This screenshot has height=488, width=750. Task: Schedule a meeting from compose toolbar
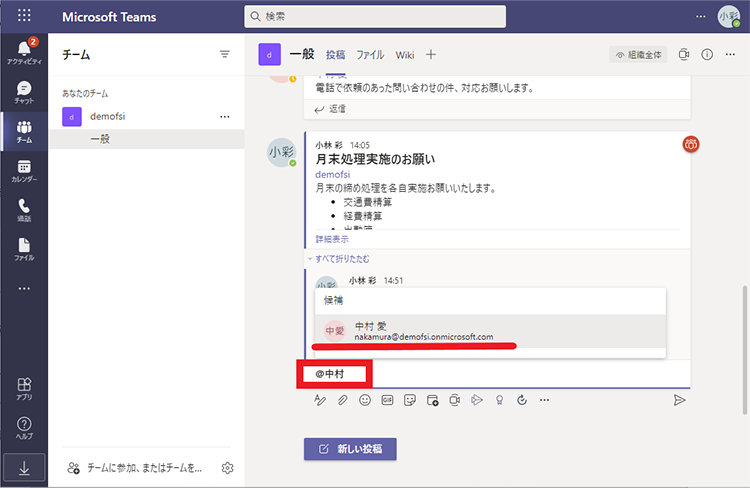[x=432, y=400]
